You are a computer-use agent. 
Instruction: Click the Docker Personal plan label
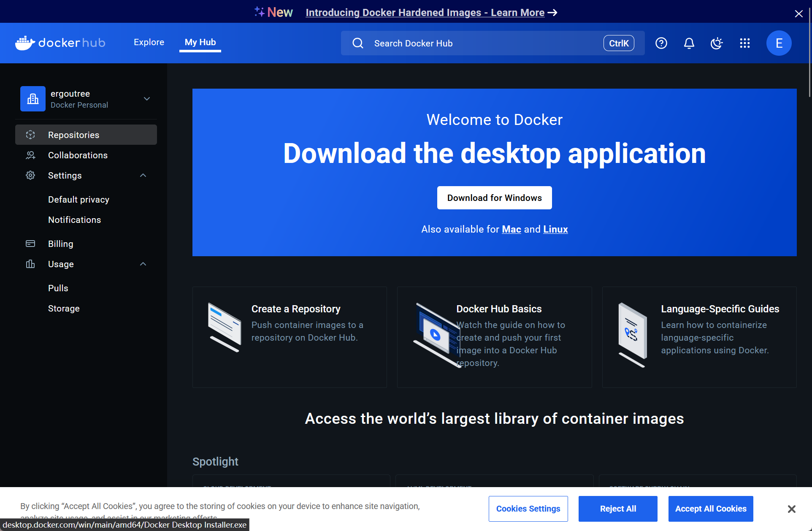click(79, 105)
